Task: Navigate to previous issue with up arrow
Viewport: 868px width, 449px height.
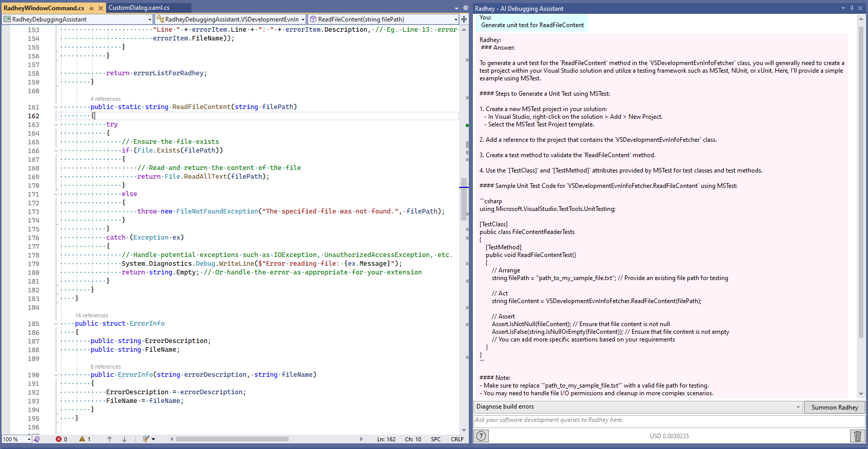Action: click(x=110, y=439)
